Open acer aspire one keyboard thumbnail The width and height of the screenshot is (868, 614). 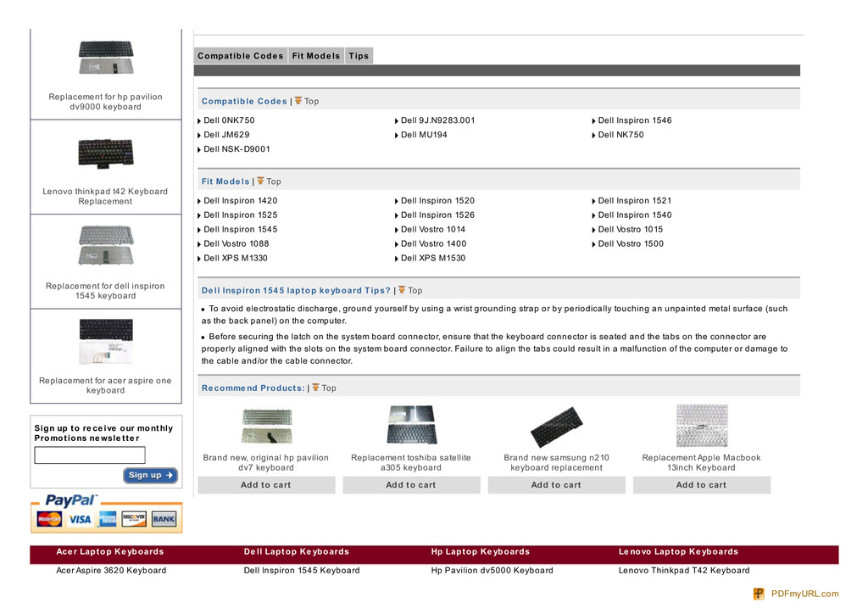click(106, 341)
